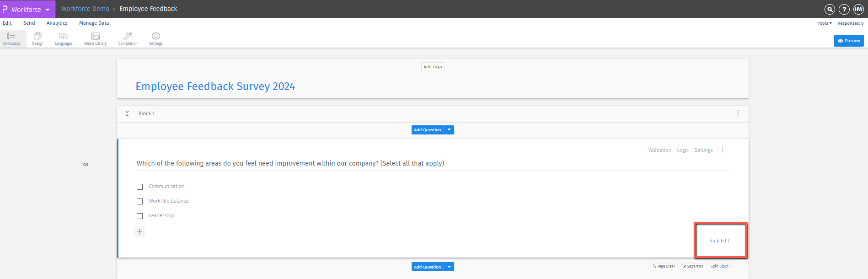The height and width of the screenshot is (279, 868).
Task: Insert a Page Break
Action: tap(664, 266)
